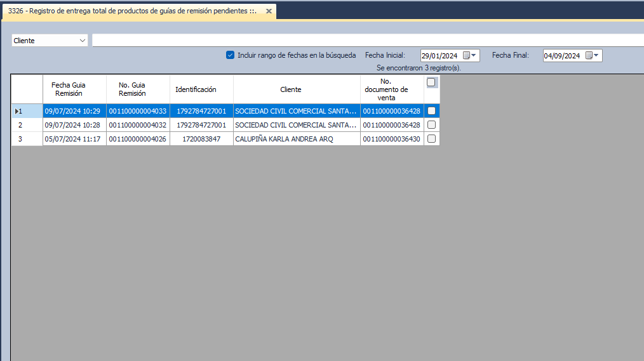Click the empty search text field

[x=367, y=41]
